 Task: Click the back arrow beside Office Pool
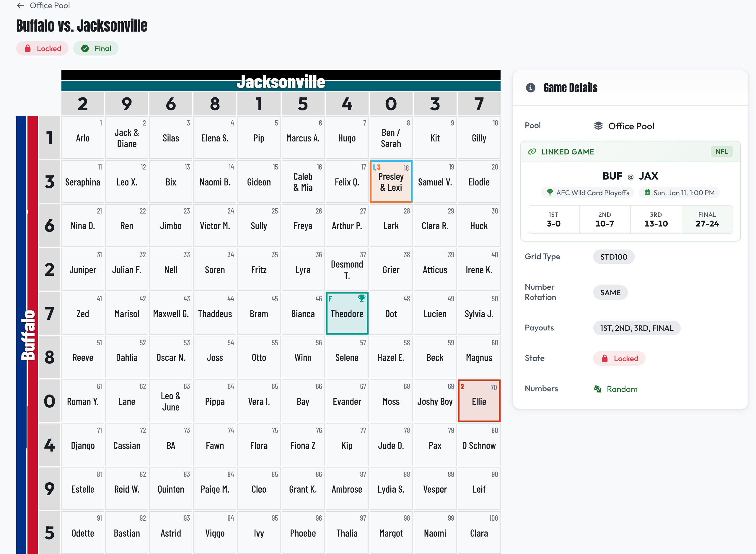tap(21, 5)
